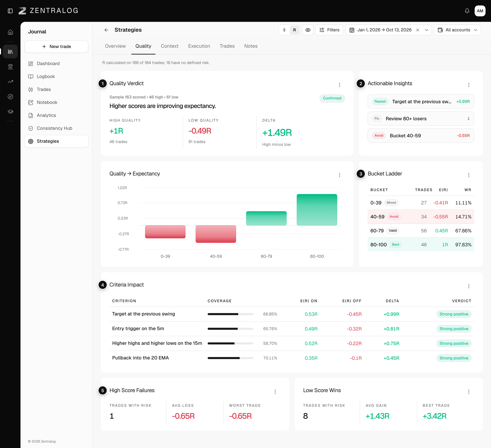Open Bucket Ladder options menu

point(469,175)
